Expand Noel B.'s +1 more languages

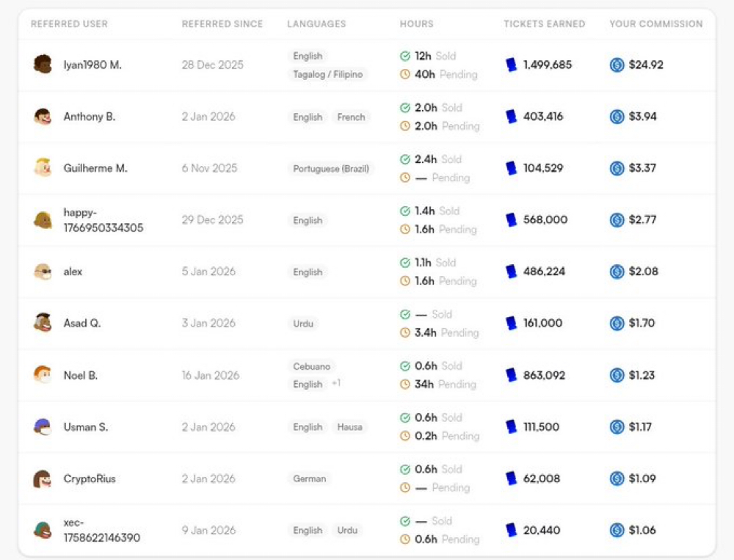pyautogui.click(x=336, y=383)
